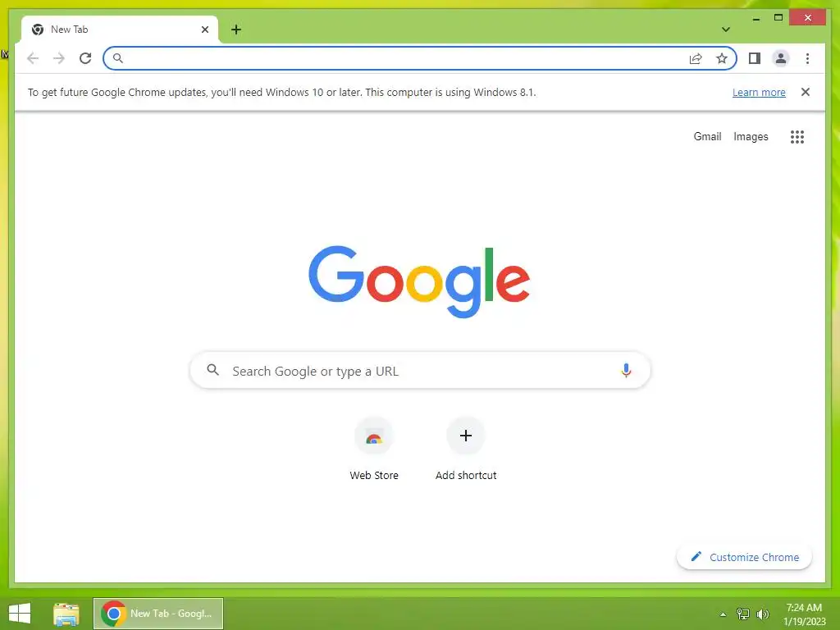This screenshot has height=630, width=840.
Task: Open the Images link
Action: pos(751,137)
